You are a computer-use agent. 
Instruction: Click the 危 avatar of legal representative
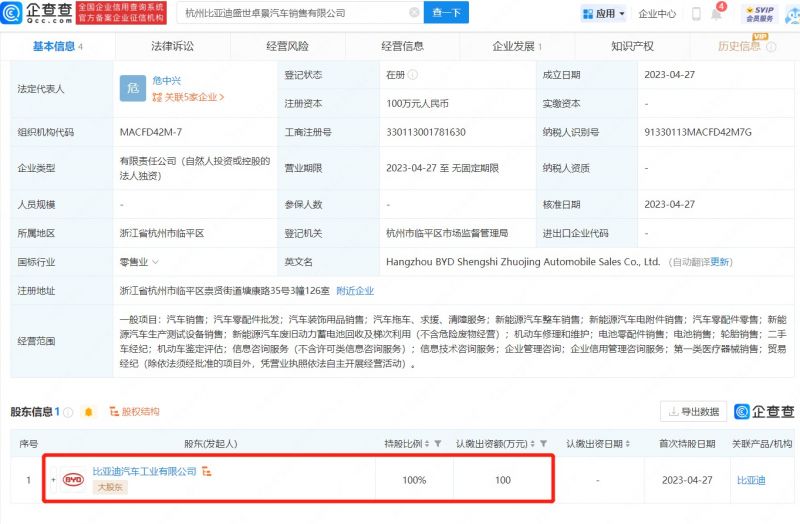133,88
